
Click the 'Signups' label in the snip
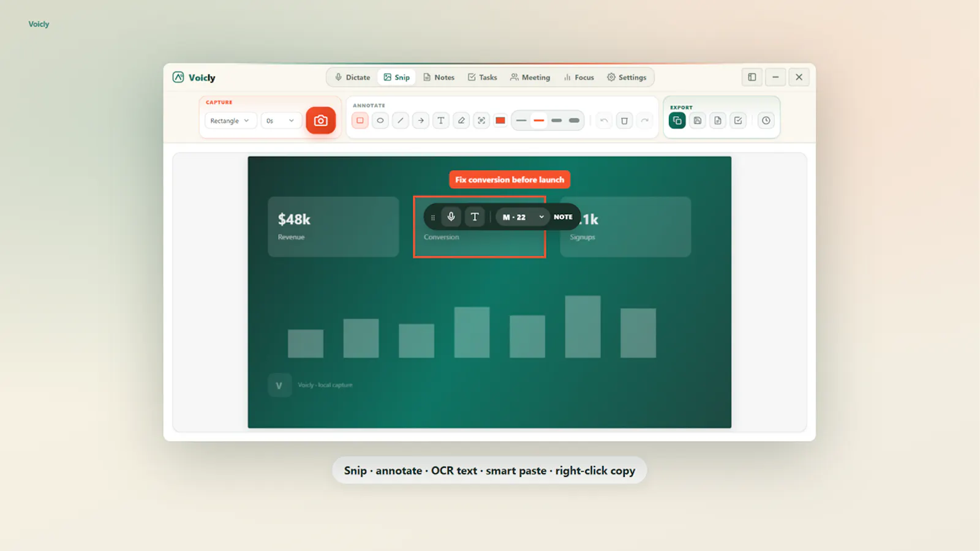pos(582,237)
